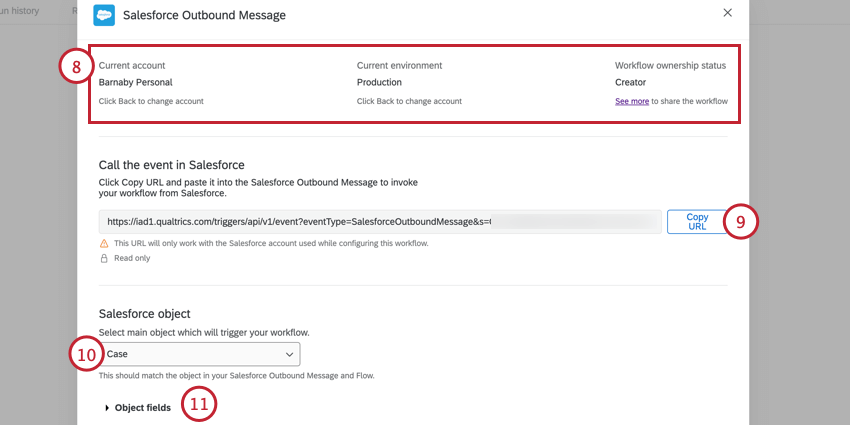850x425 pixels.
Task: Click the Production environment value
Action: 379,82
